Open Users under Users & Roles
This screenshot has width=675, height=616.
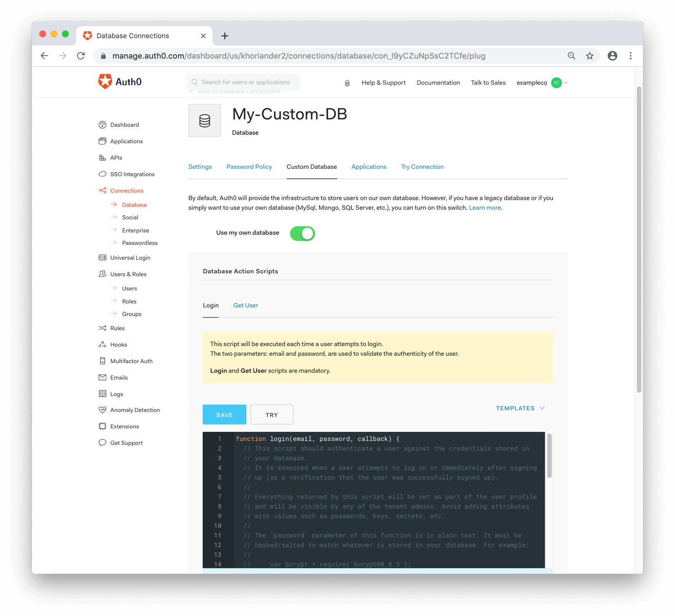[130, 289]
